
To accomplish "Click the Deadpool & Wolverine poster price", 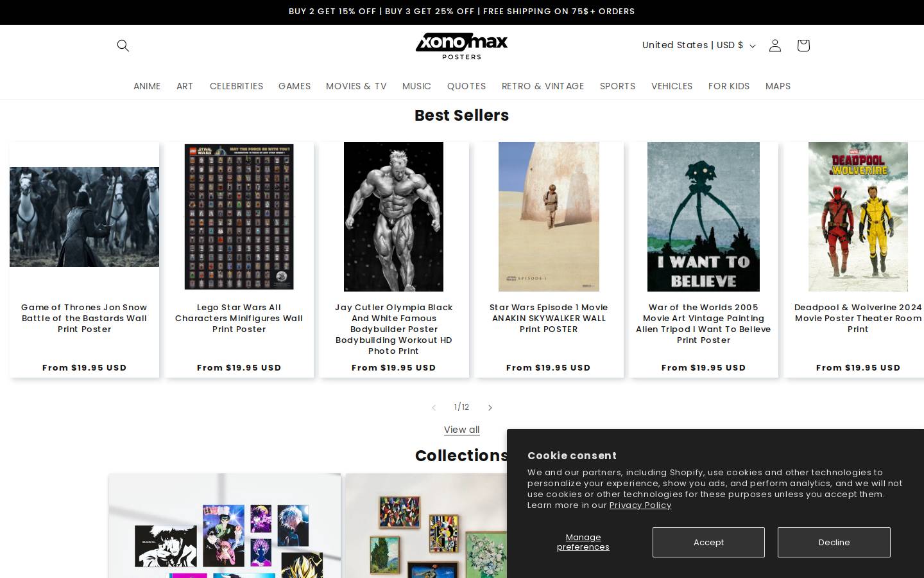I will click(x=858, y=368).
